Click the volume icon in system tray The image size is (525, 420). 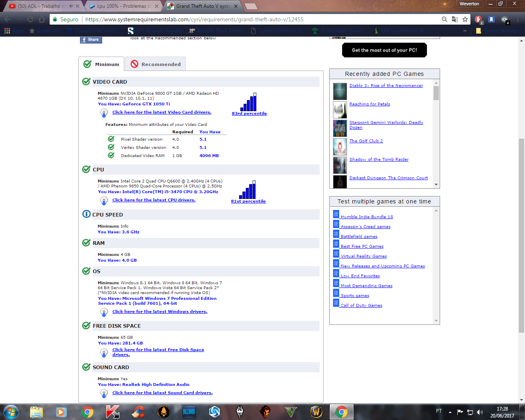(480, 412)
